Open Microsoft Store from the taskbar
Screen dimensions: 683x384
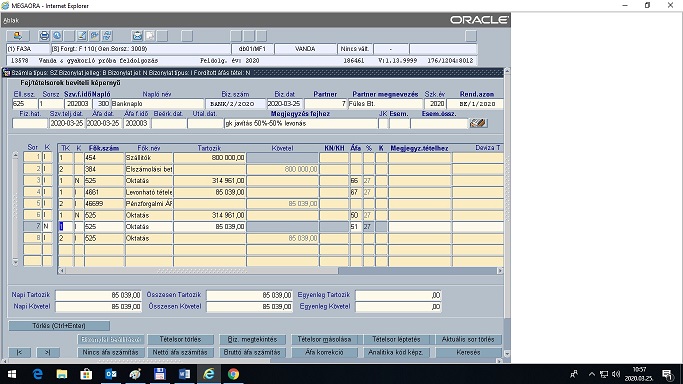[x=86, y=374]
